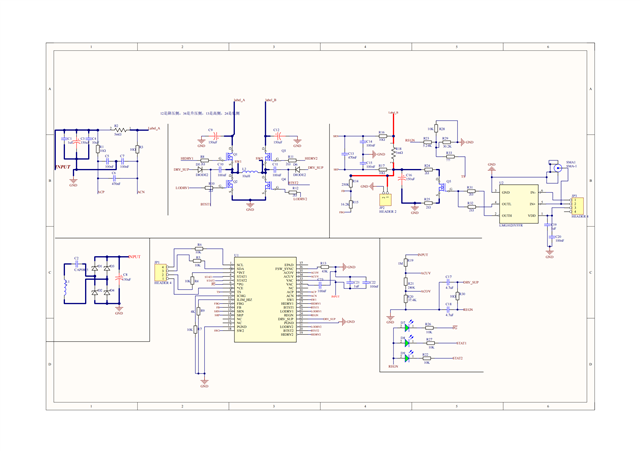Pick the Q4 MOSFET symbol
Screen dimensions: 640x452
pyautogui.click(x=268, y=185)
